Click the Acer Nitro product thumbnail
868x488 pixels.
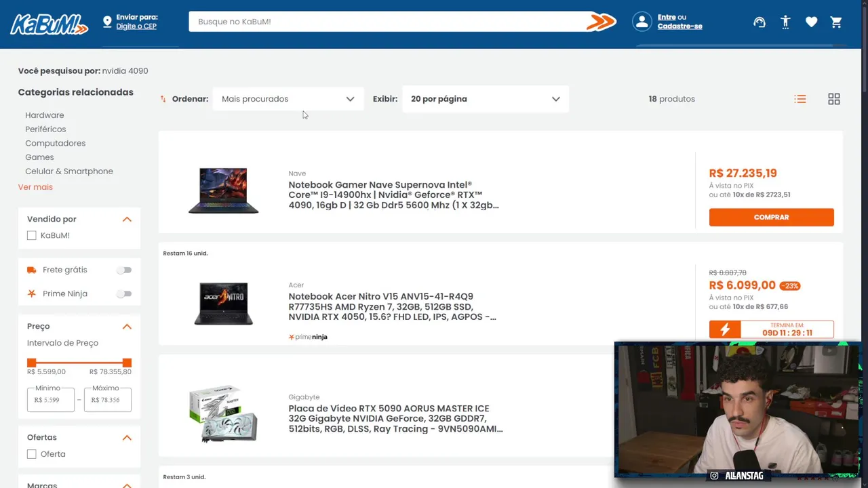coord(224,304)
